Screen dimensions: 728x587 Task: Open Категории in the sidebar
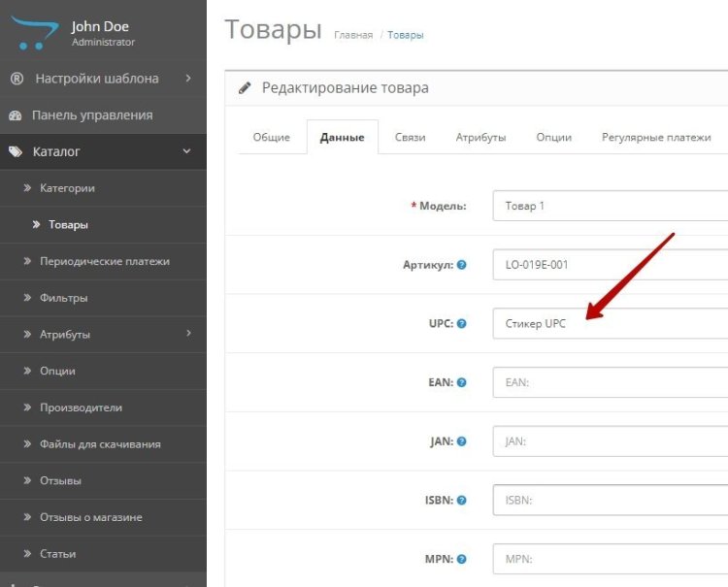click(x=67, y=188)
